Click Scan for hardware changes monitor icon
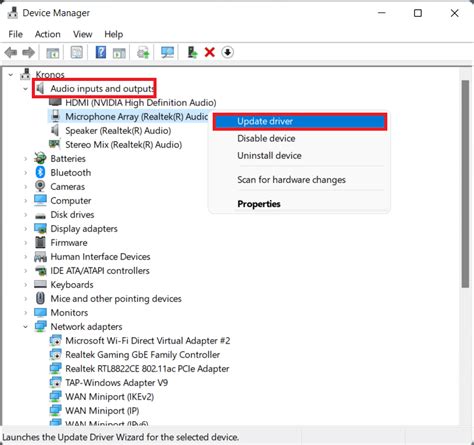This screenshot has height=445, width=474. (x=167, y=52)
